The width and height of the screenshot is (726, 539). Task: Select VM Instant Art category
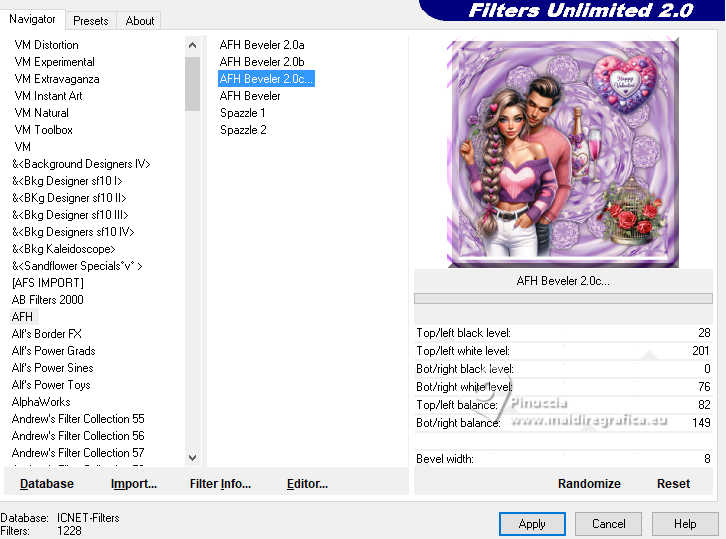pos(49,96)
